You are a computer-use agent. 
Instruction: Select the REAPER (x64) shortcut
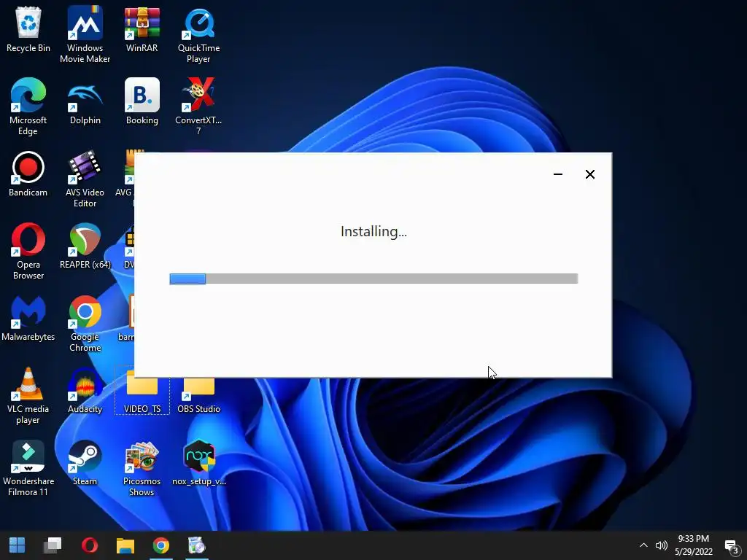click(85, 246)
